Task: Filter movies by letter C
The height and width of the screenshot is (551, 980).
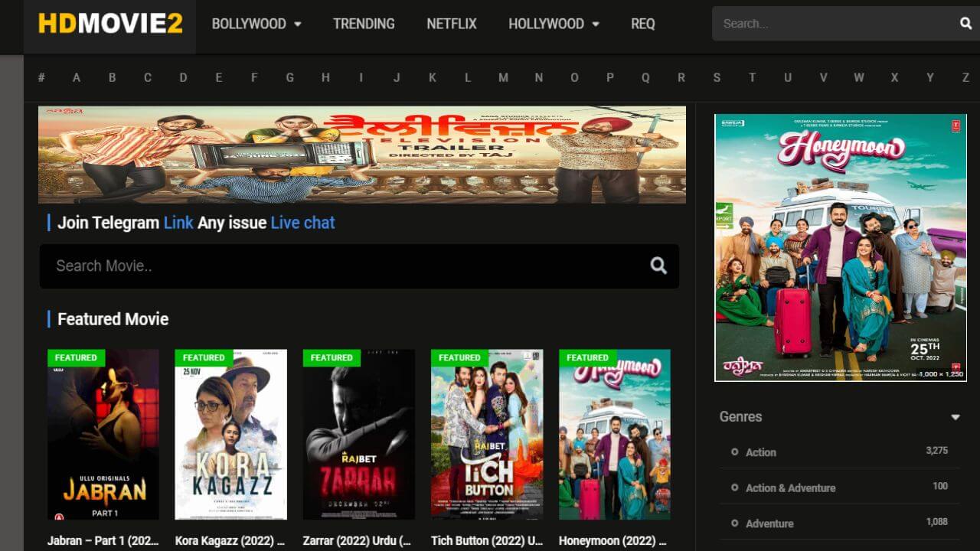Action: 148,77
